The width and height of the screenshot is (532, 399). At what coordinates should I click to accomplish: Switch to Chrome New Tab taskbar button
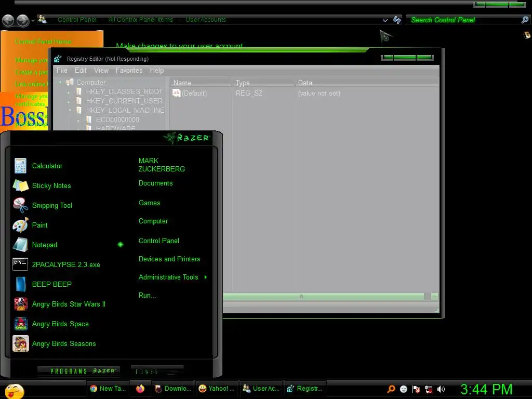tap(108, 389)
